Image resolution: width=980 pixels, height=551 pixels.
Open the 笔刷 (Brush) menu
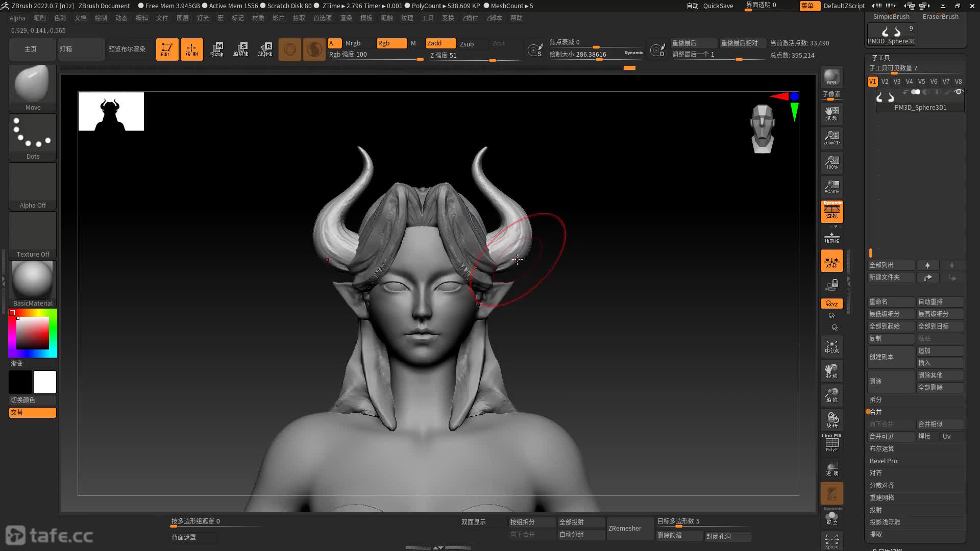tap(40, 18)
